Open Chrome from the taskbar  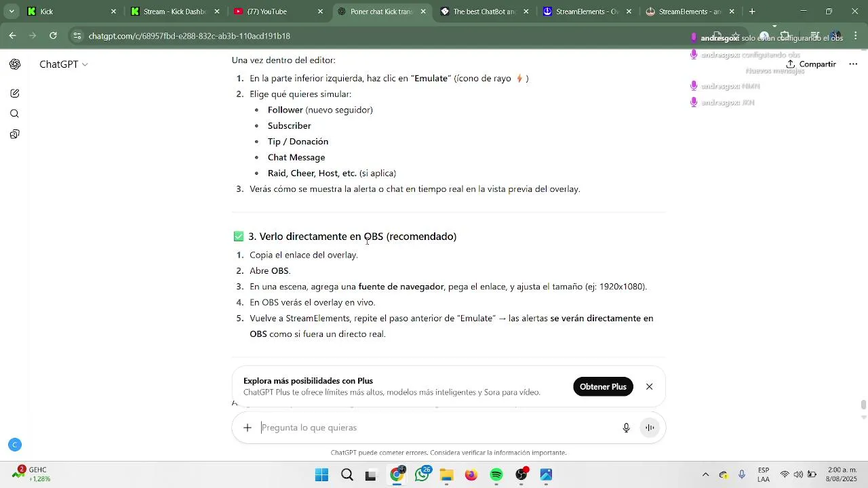click(397, 475)
